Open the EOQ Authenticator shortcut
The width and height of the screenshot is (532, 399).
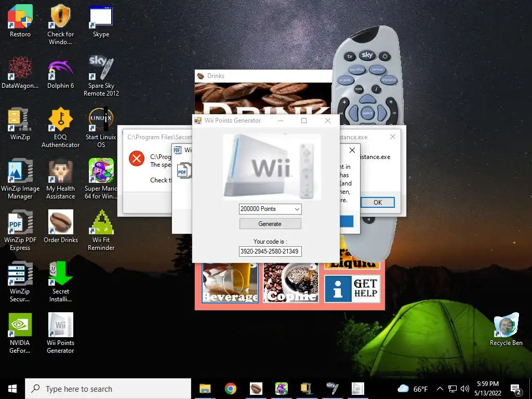point(60,128)
